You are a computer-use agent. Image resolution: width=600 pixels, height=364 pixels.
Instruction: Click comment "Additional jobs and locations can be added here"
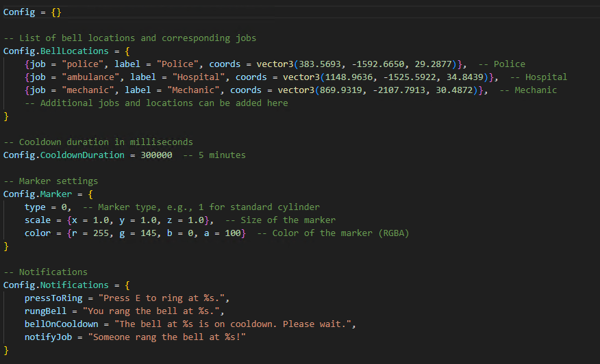(x=164, y=103)
